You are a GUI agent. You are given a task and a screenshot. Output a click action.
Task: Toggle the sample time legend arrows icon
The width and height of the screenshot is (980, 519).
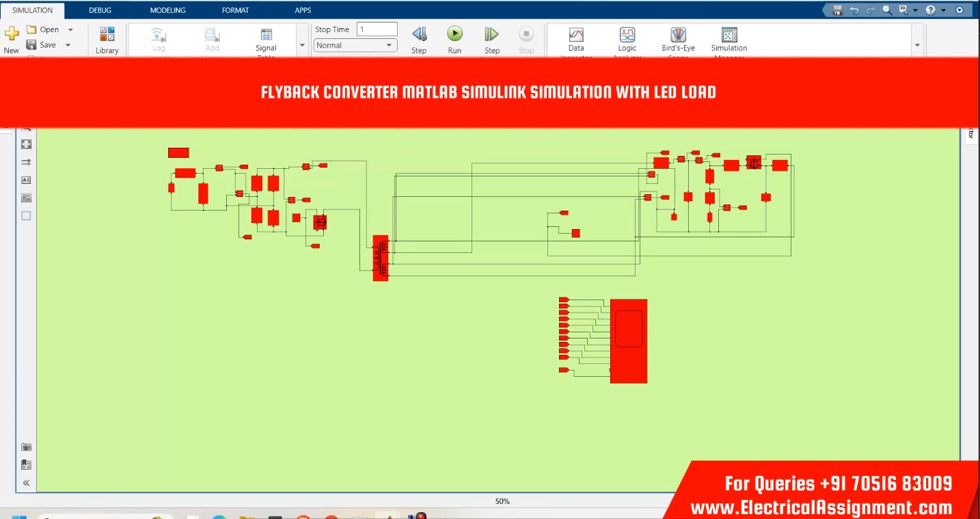[x=26, y=162]
